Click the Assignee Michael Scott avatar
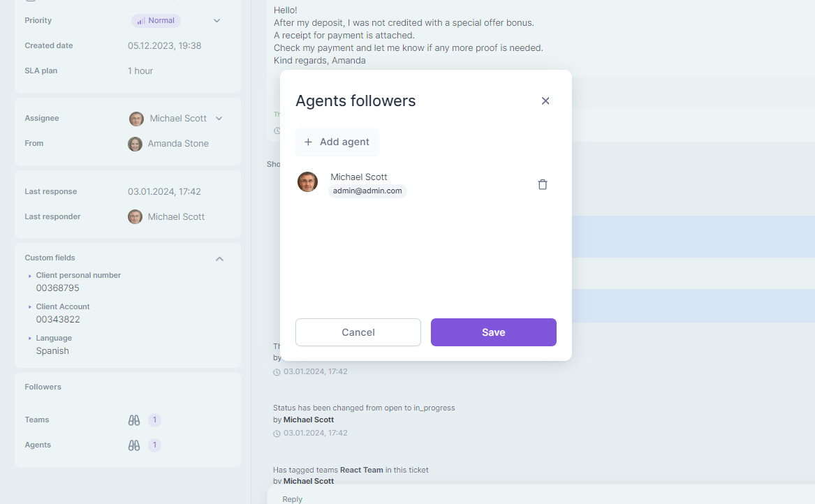The height and width of the screenshot is (504, 815). click(136, 119)
